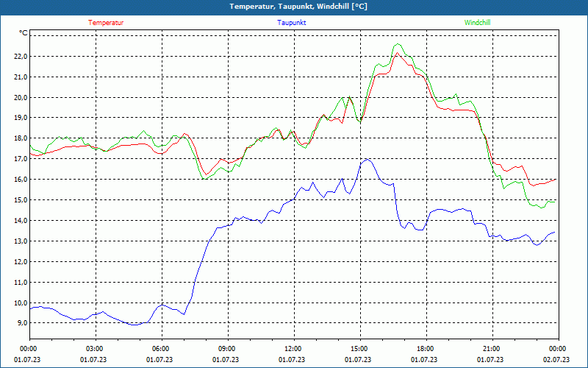This screenshot has width=588, height=368.
Task: Click the 21:00 time label
Action: [x=492, y=349]
